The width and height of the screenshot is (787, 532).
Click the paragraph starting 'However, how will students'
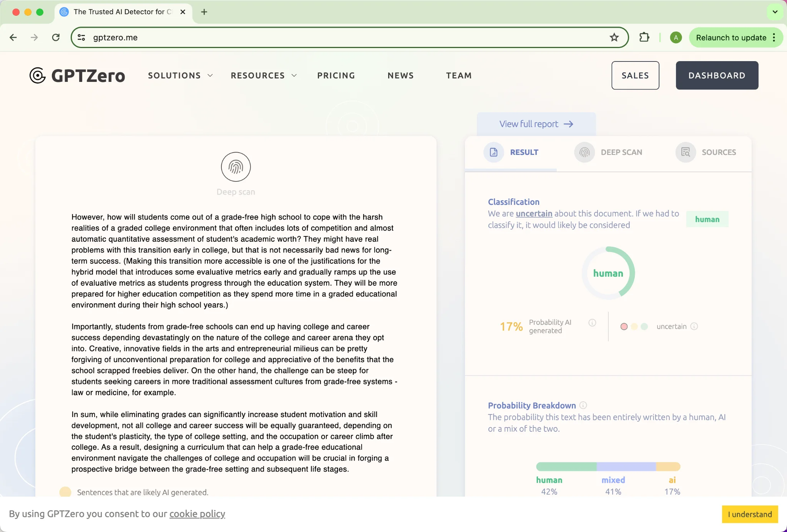coord(234,261)
